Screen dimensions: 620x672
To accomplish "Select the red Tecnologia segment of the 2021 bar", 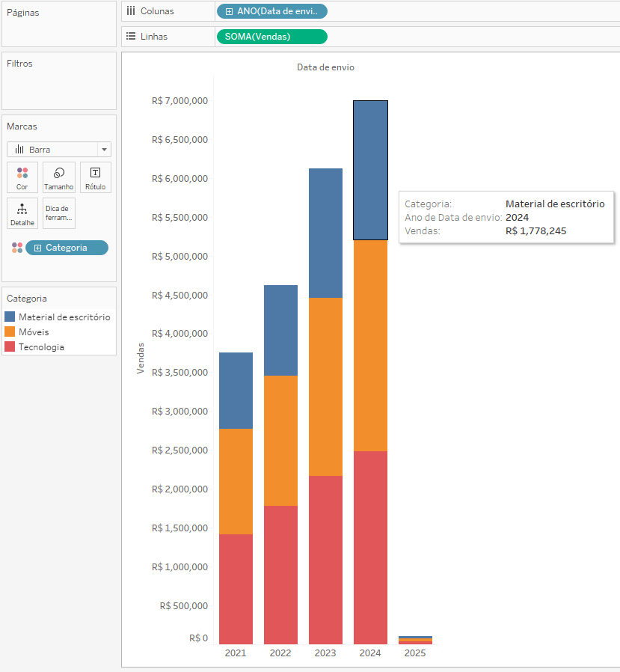I will click(236, 589).
